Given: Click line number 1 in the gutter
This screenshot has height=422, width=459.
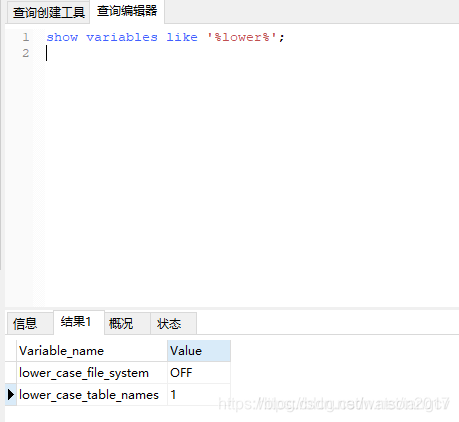Looking at the screenshot, I should pyautogui.click(x=26, y=37).
